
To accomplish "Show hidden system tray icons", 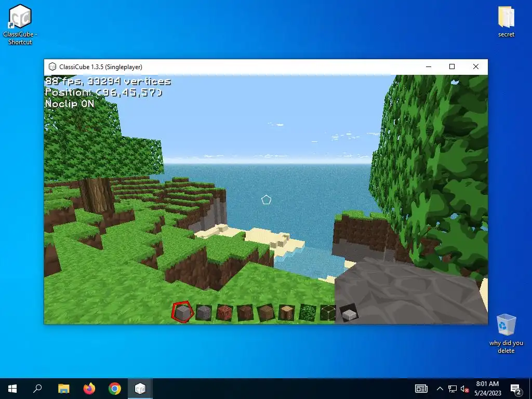I will pyautogui.click(x=440, y=389).
